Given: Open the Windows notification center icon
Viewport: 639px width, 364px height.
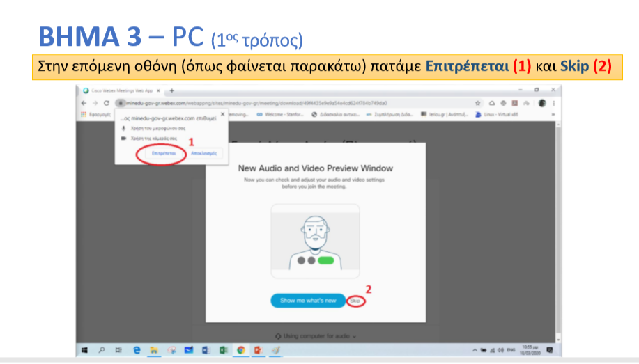Looking at the screenshot, I should [x=550, y=350].
